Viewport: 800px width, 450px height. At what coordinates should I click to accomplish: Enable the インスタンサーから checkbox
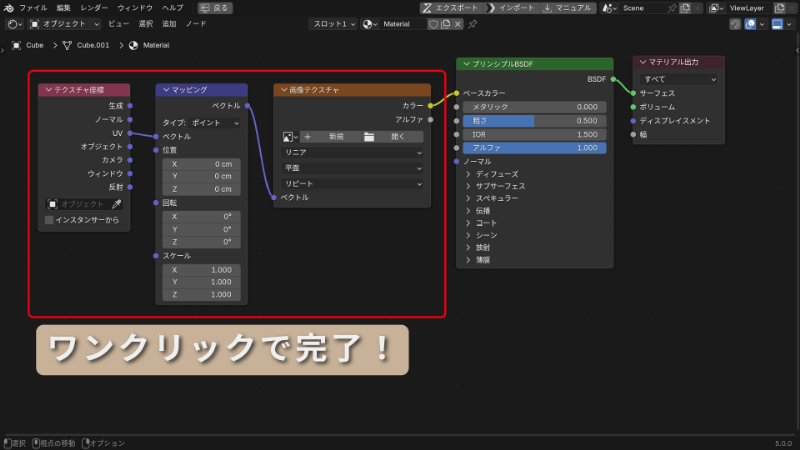tap(49, 220)
